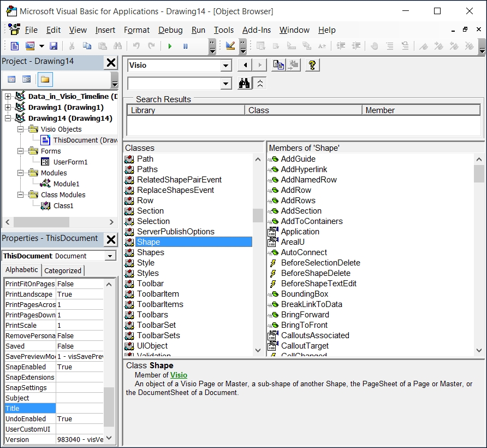Collapse the Class Modules folder
Image resolution: width=487 pixels, height=448 pixels.
(20, 195)
